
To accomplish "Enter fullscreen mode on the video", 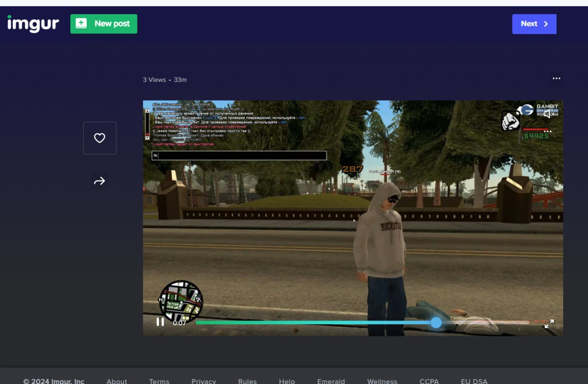I will click(549, 324).
